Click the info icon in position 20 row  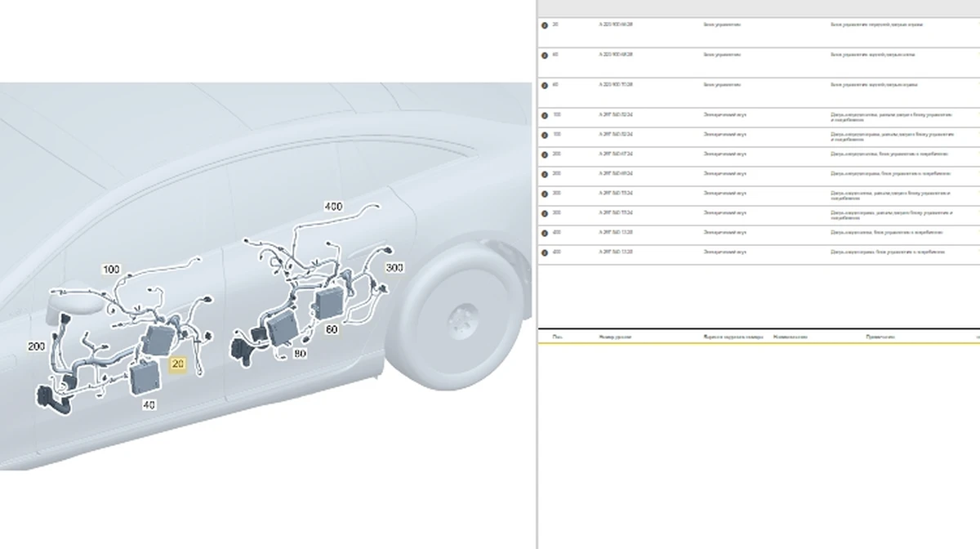click(x=545, y=25)
